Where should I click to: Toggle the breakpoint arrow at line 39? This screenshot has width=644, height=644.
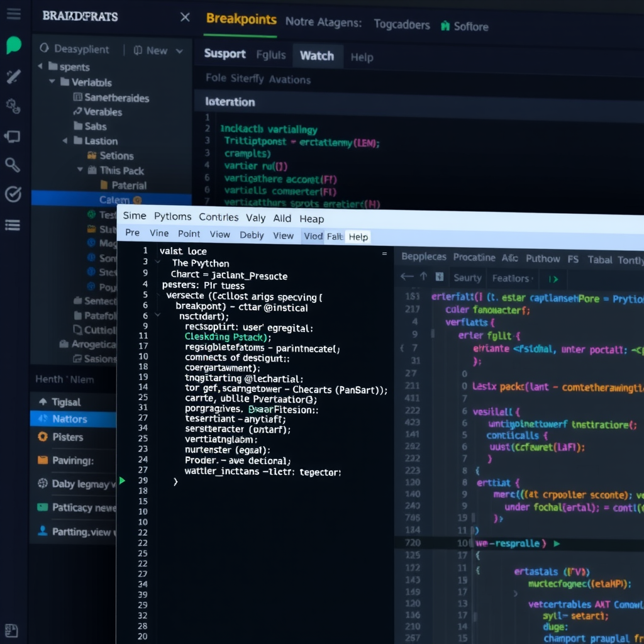coord(123,480)
